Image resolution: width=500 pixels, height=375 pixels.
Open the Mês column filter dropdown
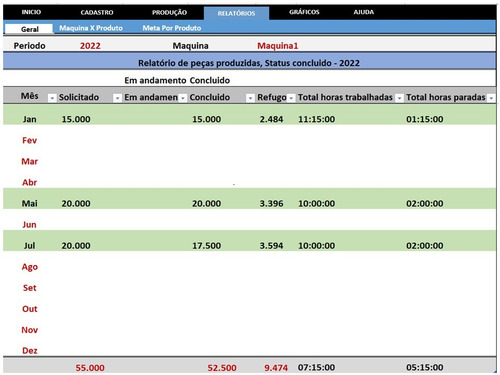tap(52, 98)
